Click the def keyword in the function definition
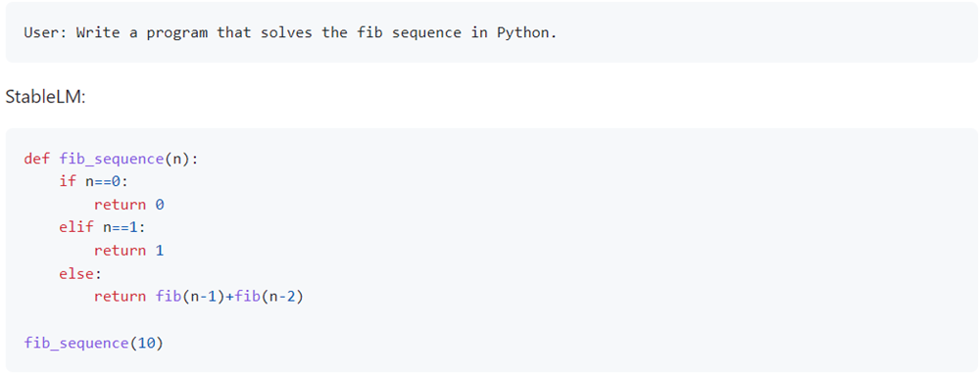 pyautogui.click(x=36, y=159)
